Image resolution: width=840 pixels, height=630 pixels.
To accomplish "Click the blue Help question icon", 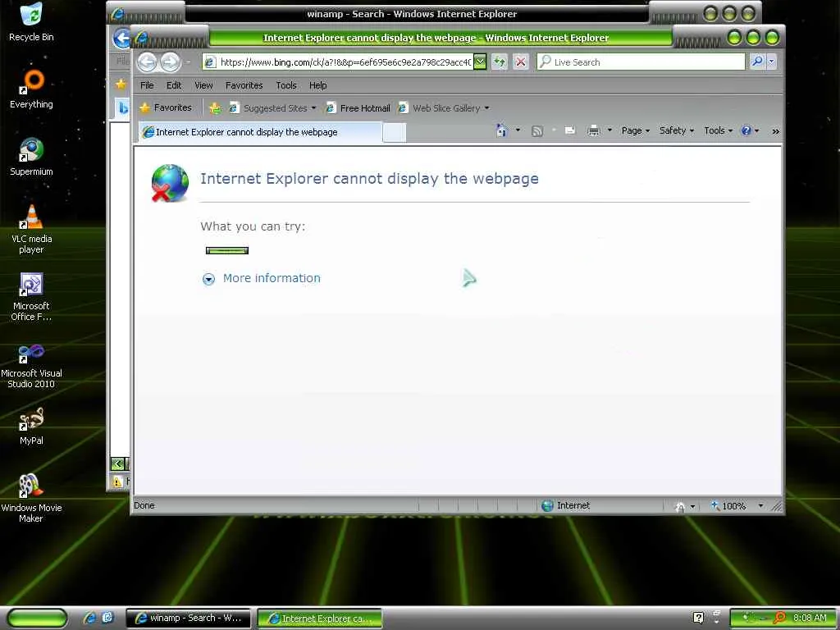I will pos(746,130).
